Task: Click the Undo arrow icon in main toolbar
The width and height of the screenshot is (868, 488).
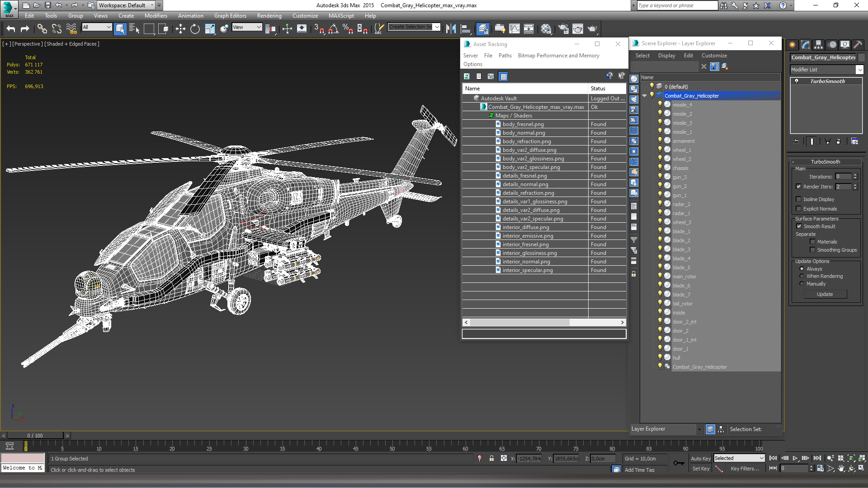Action: click(x=11, y=29)
